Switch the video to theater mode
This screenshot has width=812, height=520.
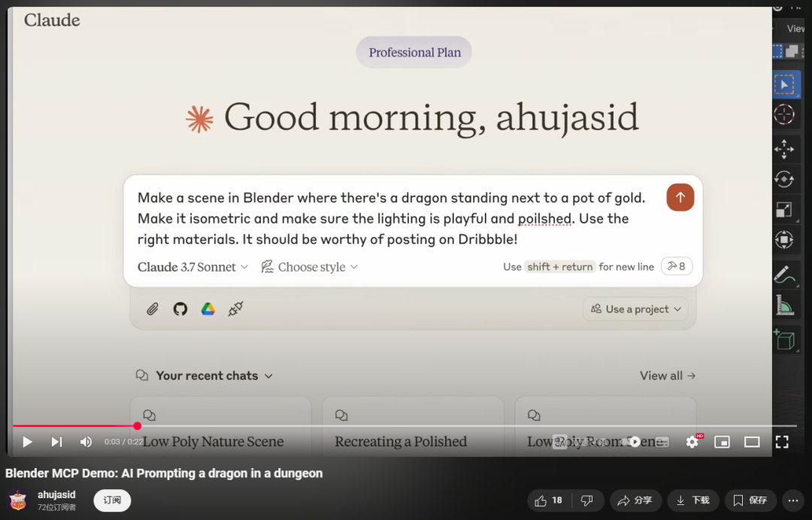point(752,442)
